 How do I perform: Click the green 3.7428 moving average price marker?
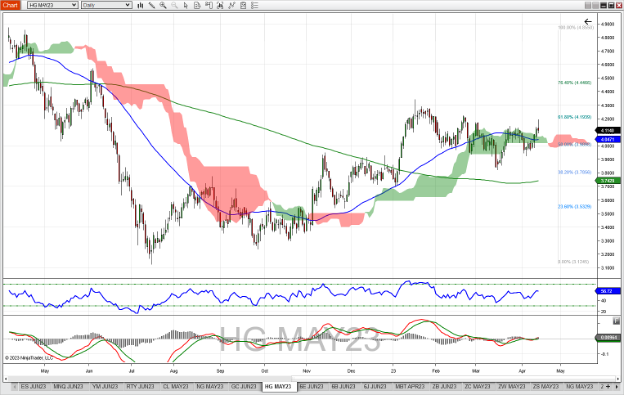[x=608, y=181]
